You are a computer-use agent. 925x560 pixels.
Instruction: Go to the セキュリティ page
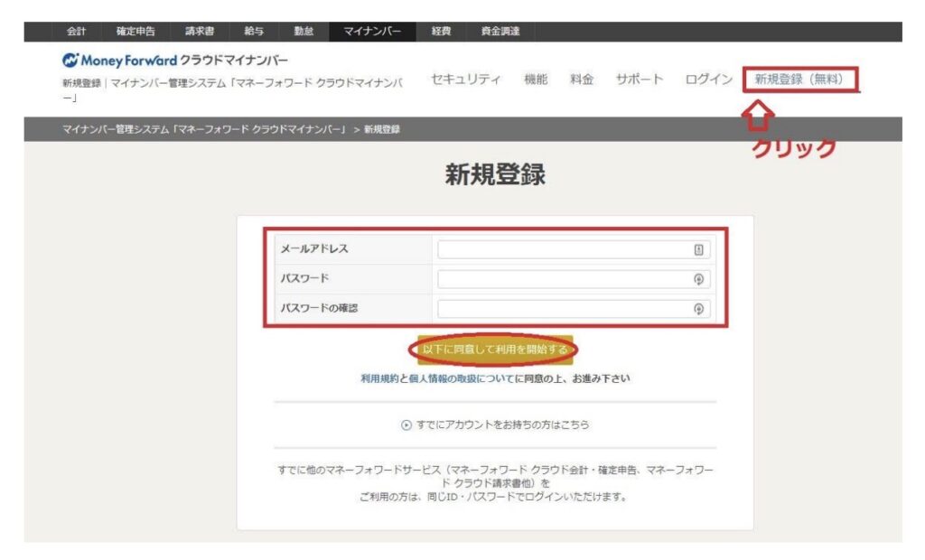coord(465,79)
